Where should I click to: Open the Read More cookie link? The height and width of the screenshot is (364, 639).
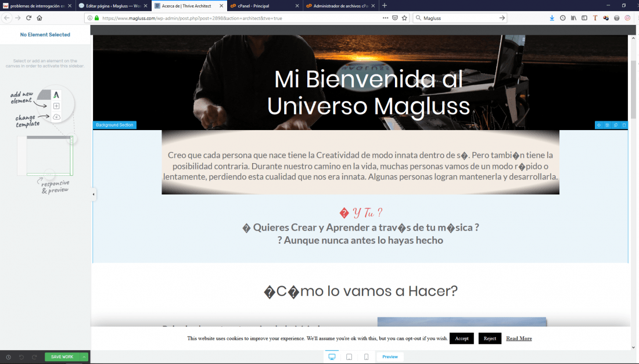519,338
